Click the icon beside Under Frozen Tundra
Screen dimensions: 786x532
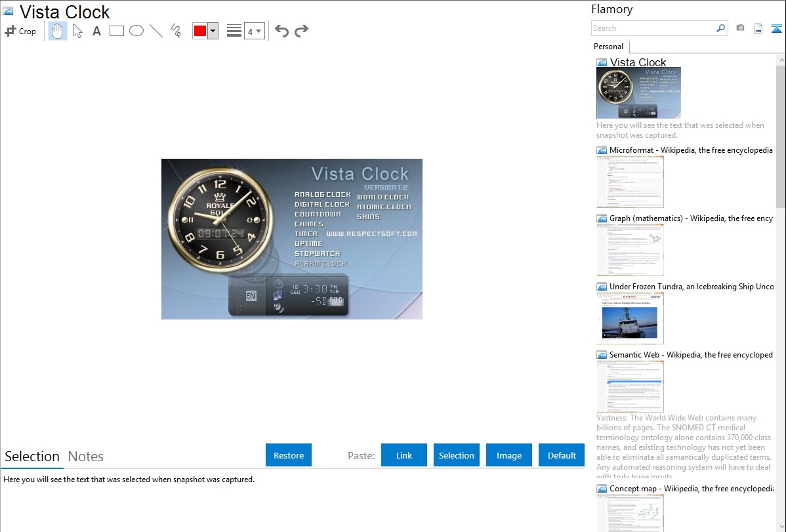pos(602,287)
